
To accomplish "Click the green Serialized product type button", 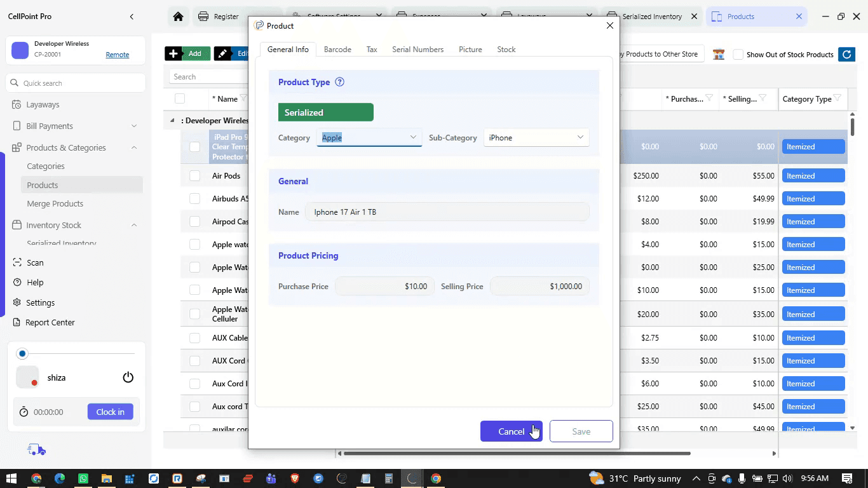I will [x=326, y=112].
